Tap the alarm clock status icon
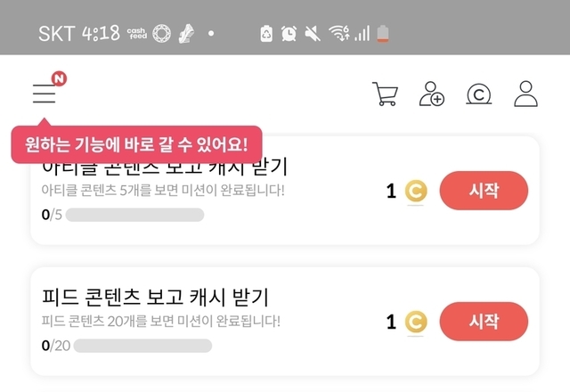Viewport: 570px width, 392px height. pos(289,34)
